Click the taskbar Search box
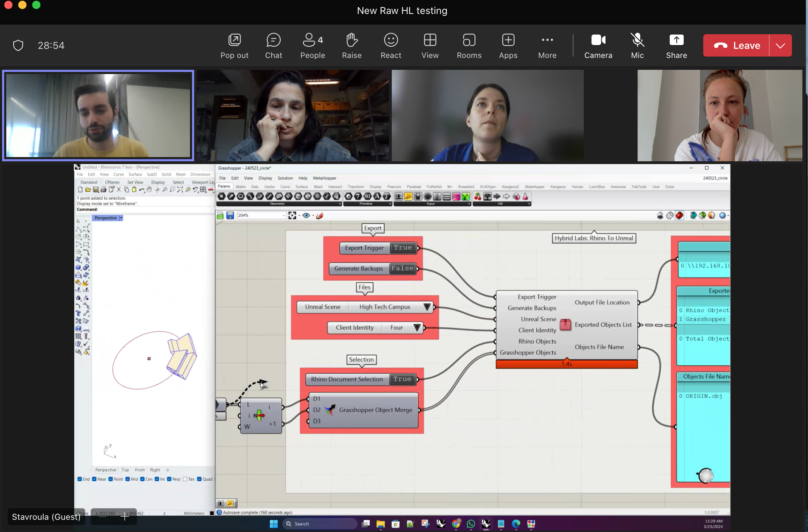The height and width of the screenshot is (532, 808). [x=319, y=524]
